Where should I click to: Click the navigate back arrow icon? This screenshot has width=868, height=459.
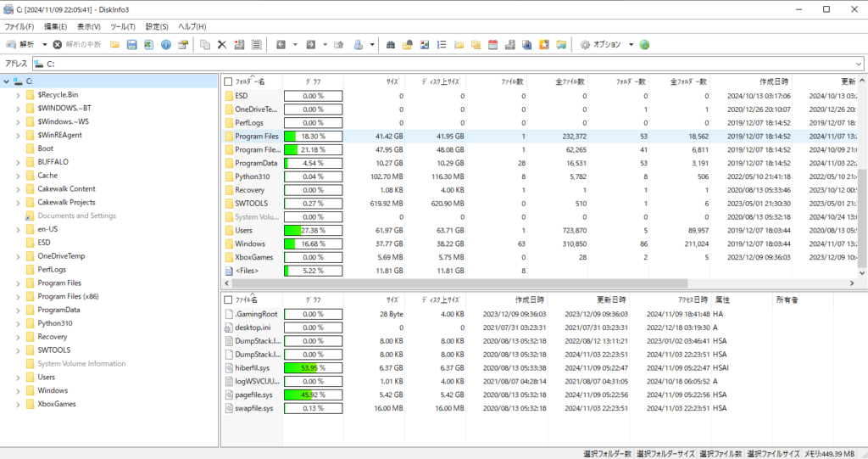coord(280,44)
